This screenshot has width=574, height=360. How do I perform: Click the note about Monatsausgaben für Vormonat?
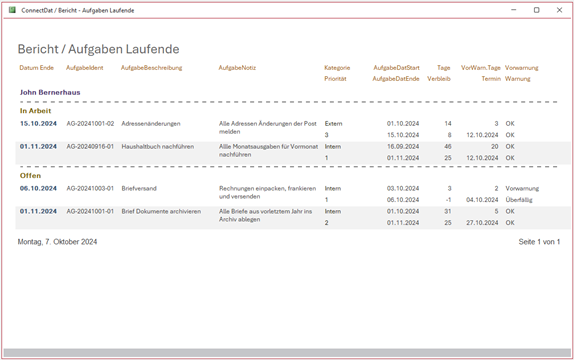point(269,151)
